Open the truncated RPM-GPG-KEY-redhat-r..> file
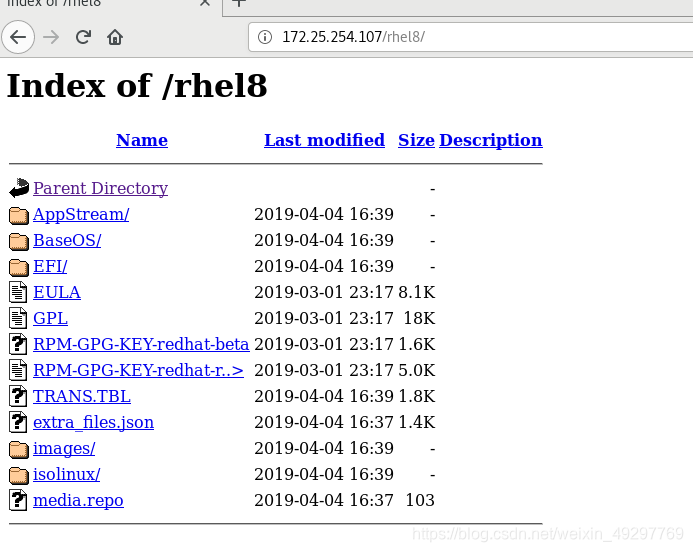The height and width of the screenshot is (552, 693). tap(138, 370)
